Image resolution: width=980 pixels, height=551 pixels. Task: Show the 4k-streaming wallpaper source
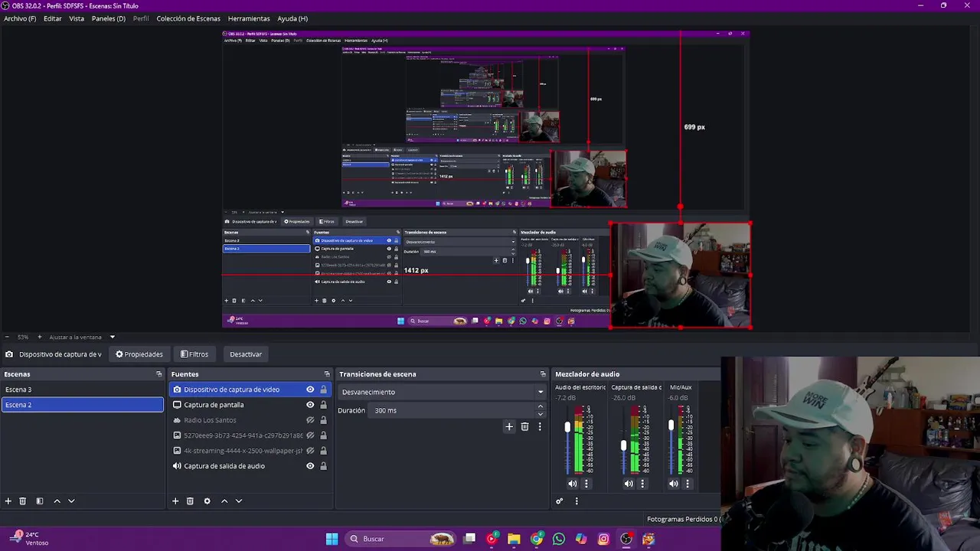click(x=310, y=451)
